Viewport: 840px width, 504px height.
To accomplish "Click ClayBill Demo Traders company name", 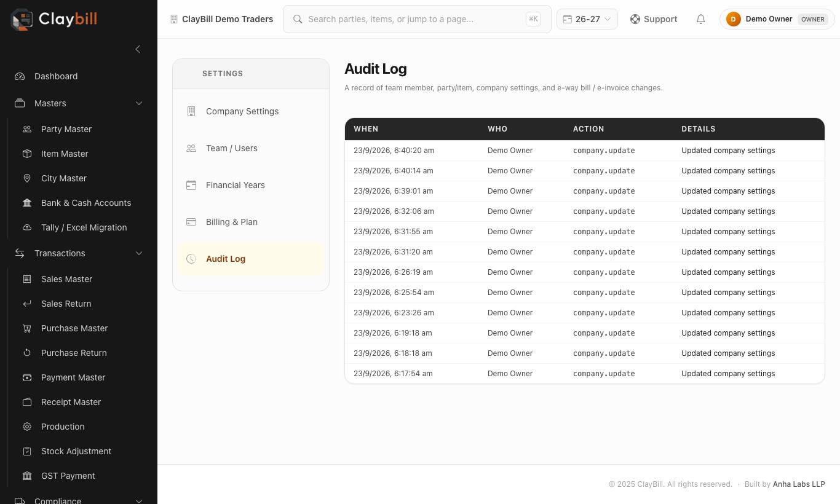I will [x=228, y=19].
